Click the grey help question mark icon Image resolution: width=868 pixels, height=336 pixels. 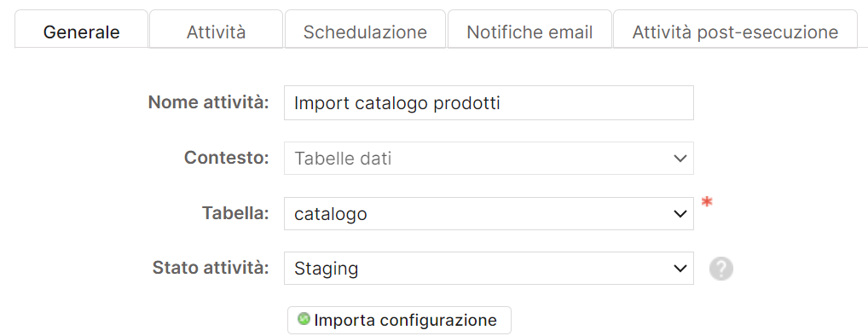click(x=721, y=269)
